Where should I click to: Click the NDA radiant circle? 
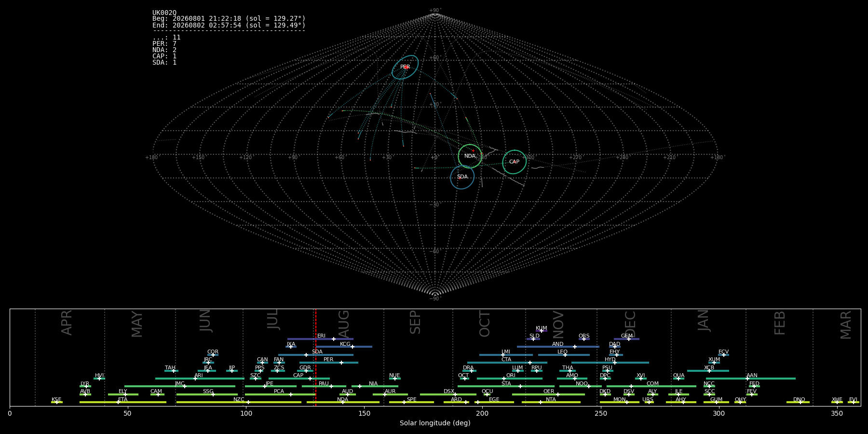pos(470,156)
